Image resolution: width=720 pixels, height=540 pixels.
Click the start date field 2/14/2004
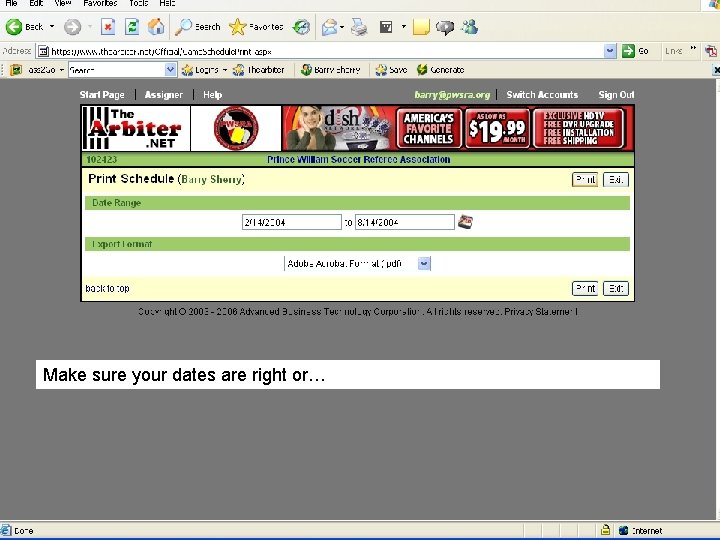click(292, 222)
